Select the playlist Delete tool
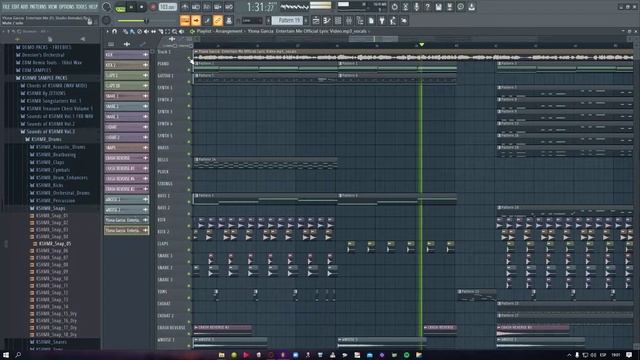 coord(139,31)
